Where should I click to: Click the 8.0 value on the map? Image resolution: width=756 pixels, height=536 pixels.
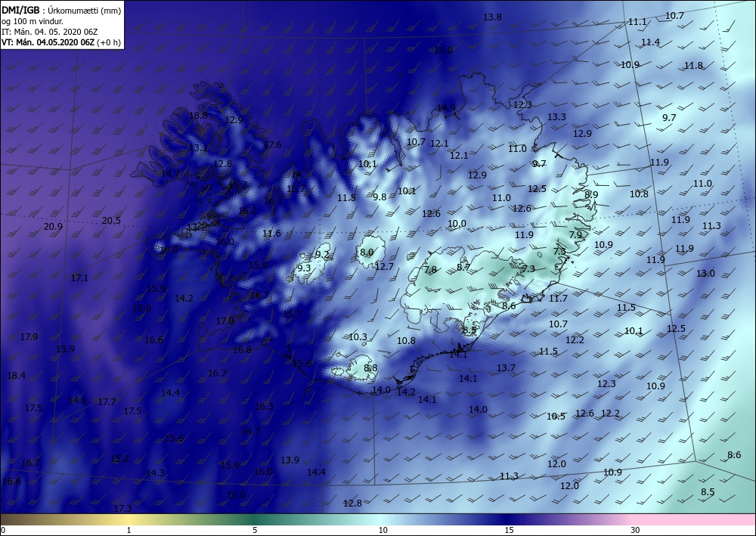(367, 252)
